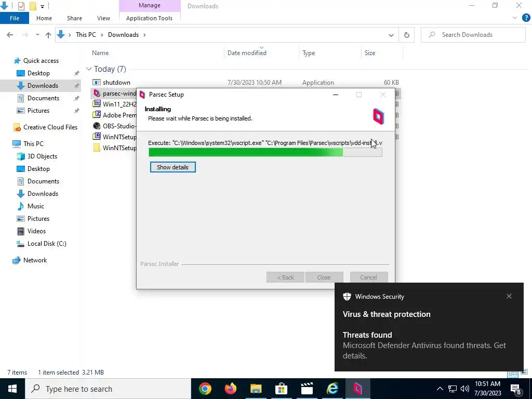Click the installation progress bar
The image size is (532, 399).
pyautogui.click(x=265, y=152)
